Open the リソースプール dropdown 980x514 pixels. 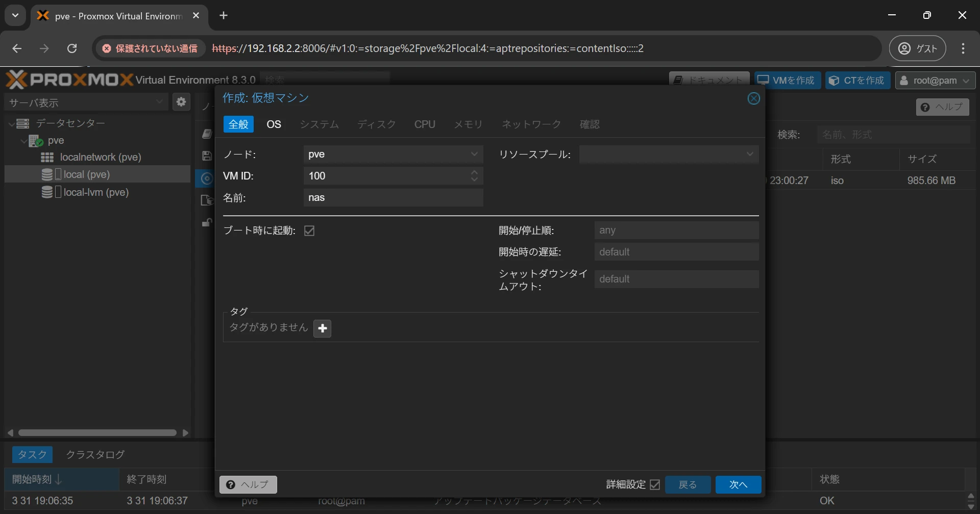(749, 154)
